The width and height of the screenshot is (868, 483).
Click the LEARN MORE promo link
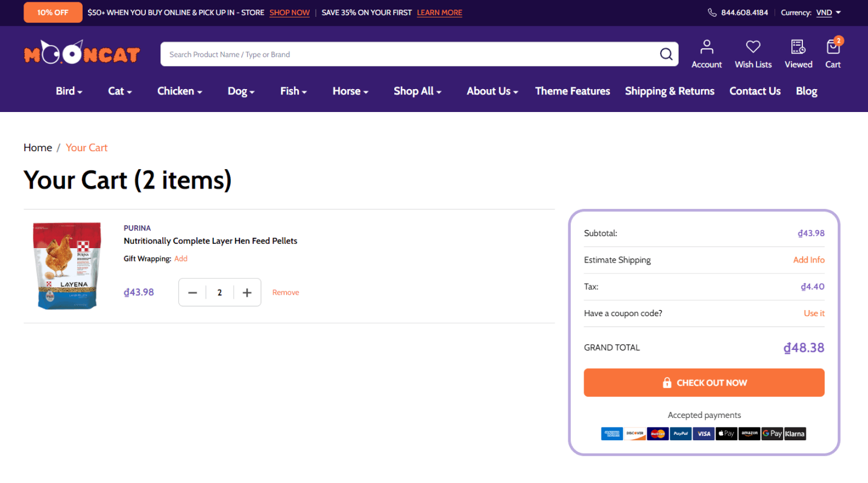coord(439,13)
